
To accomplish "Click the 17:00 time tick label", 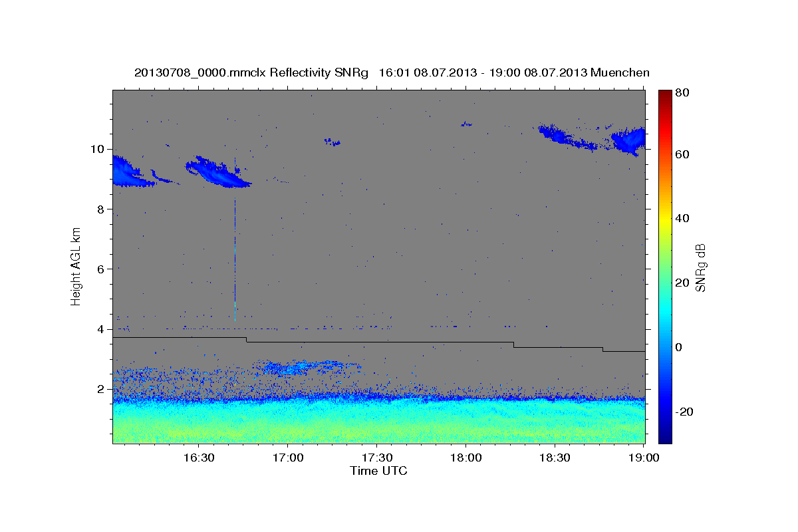I will coord(288,458).
